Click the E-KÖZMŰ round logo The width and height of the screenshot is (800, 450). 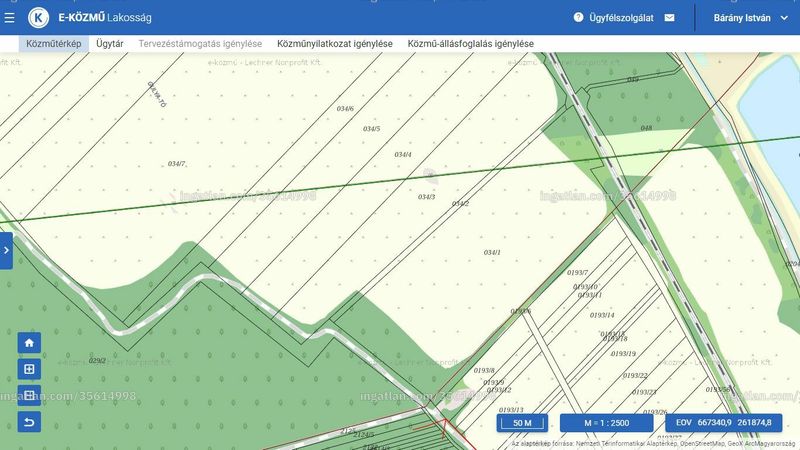(38, 17)
